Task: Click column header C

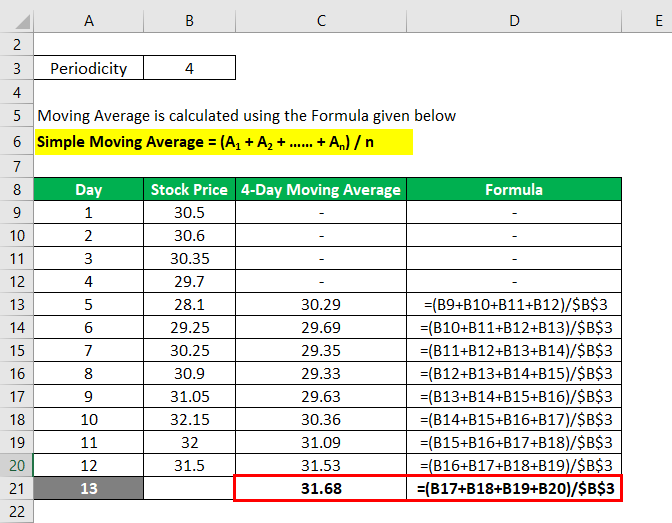Action: pyautogui.click(x=320, y=18)
